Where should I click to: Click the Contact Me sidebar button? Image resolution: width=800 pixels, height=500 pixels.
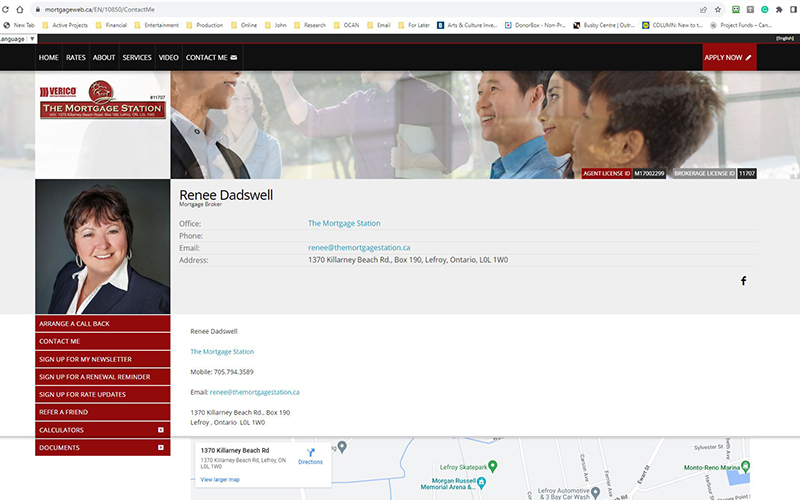pos(103,341)
